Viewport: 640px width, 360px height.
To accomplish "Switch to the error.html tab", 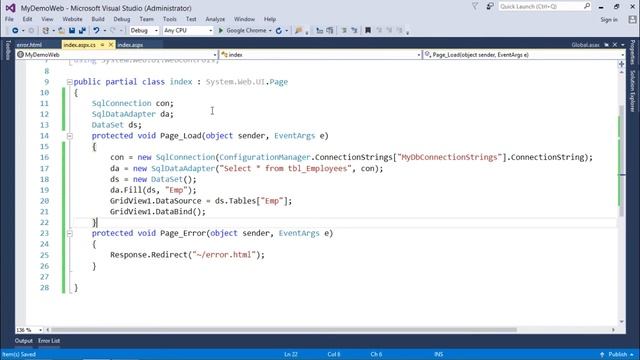I will pos(29,45).
